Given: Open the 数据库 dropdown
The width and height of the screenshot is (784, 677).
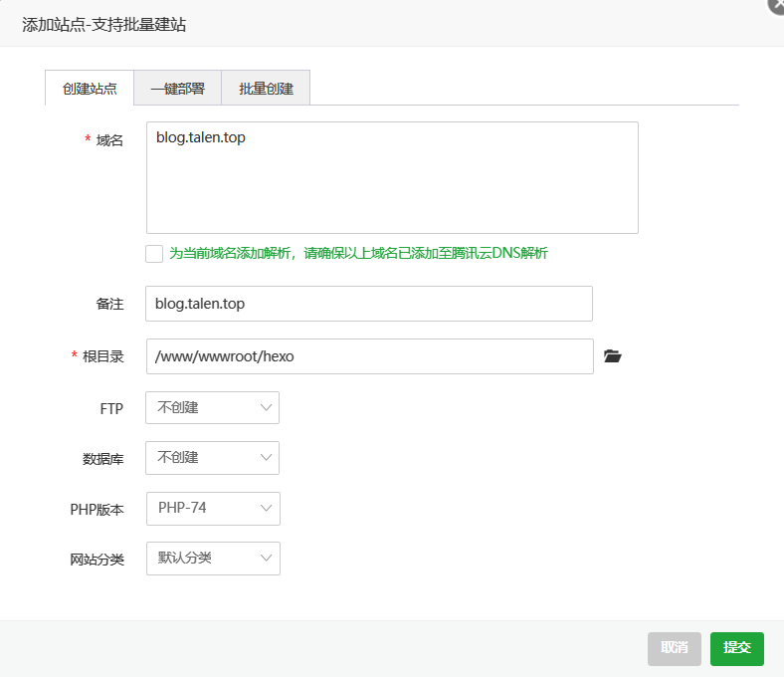Looking at the screenshot, I should tap(212, 458).
